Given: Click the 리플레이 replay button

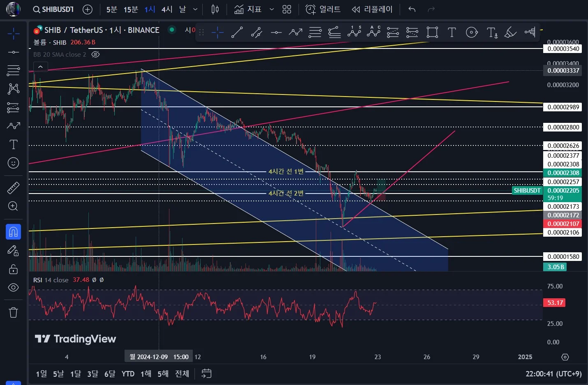Looking at the screenshot, I should pos(372,9).
